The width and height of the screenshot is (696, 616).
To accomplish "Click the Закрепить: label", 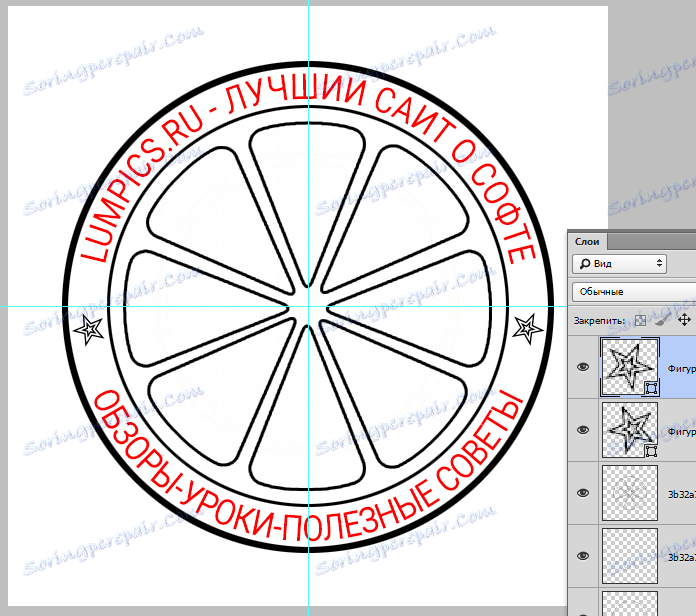I will (599, 320).
